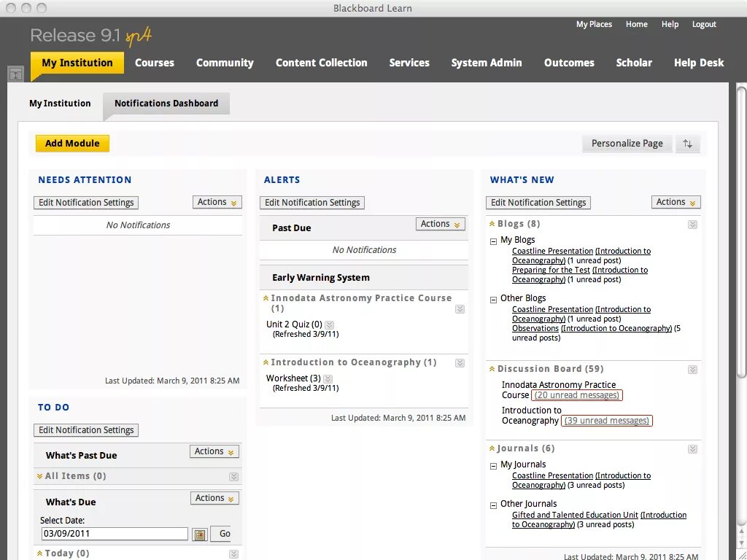Image resolution: width=747 pixels, height=560 pixels.
Task: Open What's New Actions dropdown
Action: (x=676, y=202)
